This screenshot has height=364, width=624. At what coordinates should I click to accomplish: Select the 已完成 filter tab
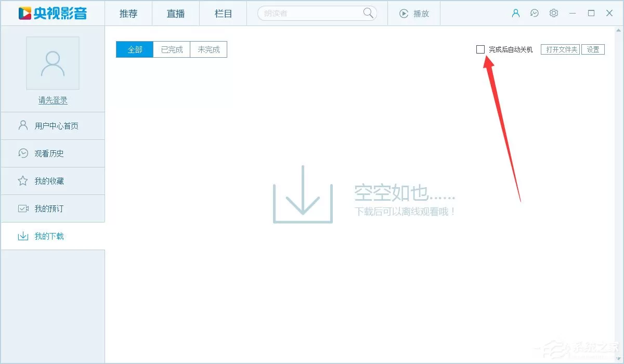(x=172, y=50)
